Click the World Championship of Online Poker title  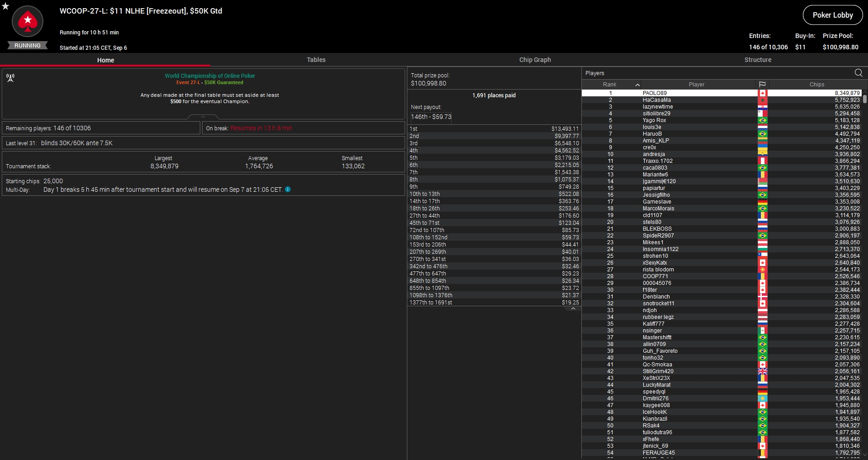[x=210, y=76]
